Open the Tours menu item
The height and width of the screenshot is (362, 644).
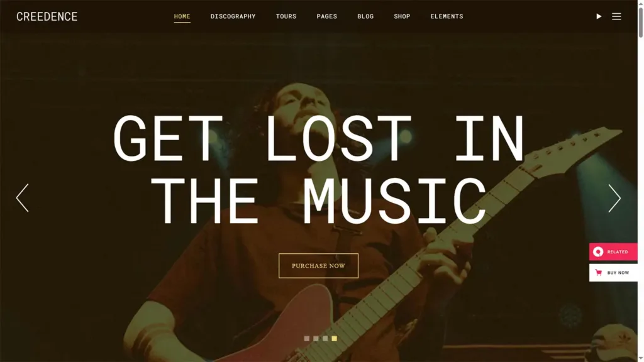(x=286, y=16)
